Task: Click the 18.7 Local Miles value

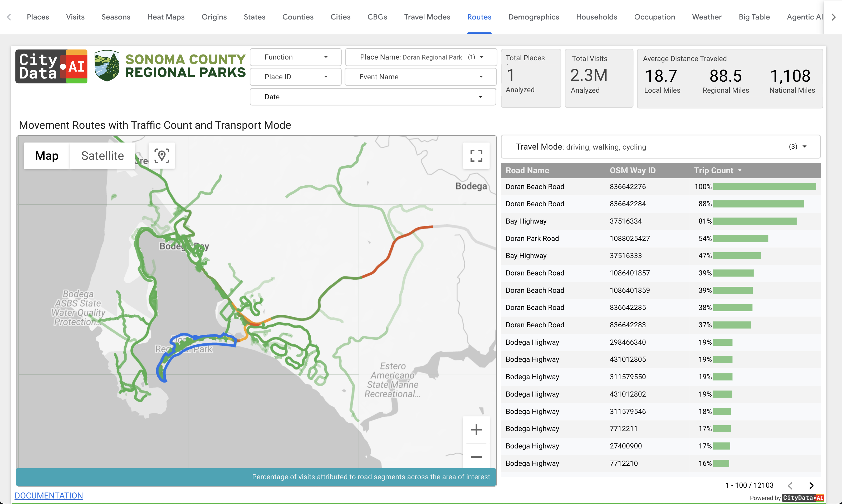Action: click(x=661, y=76)
